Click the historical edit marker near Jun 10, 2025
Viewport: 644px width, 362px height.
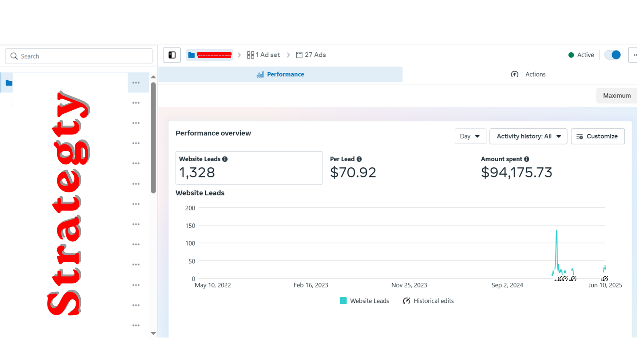[605, 279]
